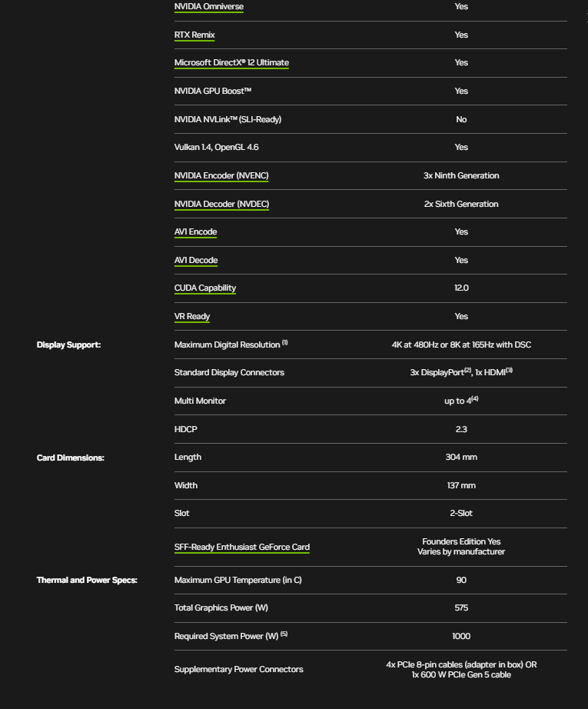588x709 pixels.
Task: Follow the NVIDIA Encoder (NVENC) link
Action: [x=221, y=176]
